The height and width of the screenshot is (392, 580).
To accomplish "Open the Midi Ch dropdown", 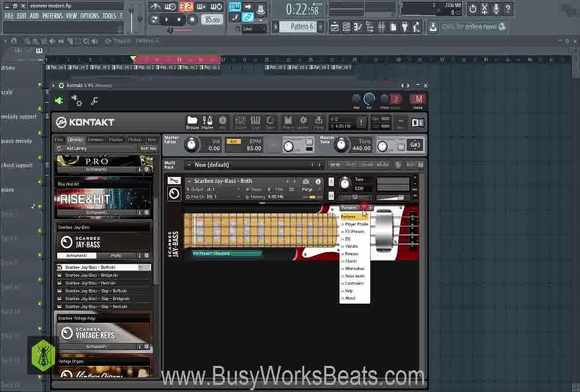I will (213, 197).
